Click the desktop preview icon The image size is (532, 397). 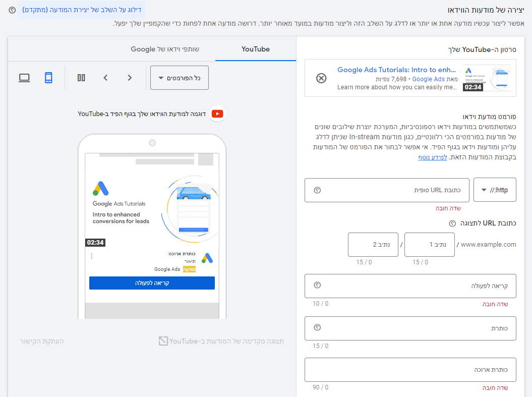pyautogui.click(x=24, y=78)
